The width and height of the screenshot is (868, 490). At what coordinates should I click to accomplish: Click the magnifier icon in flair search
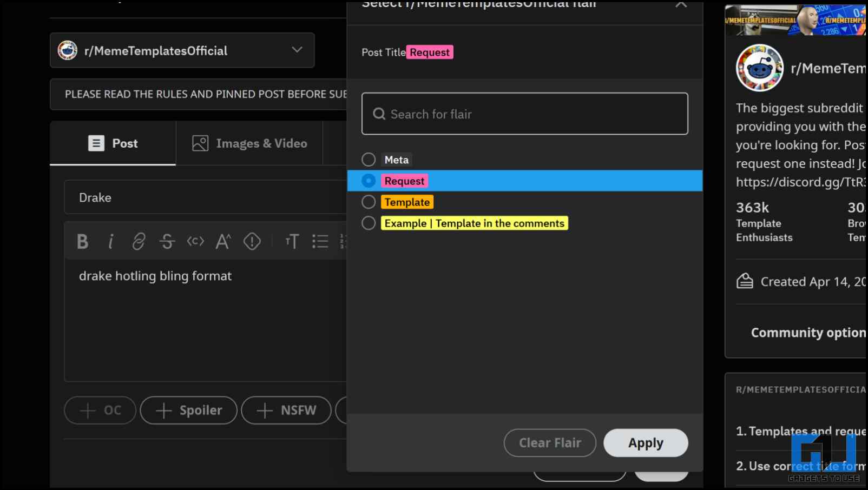coord(379,114)
